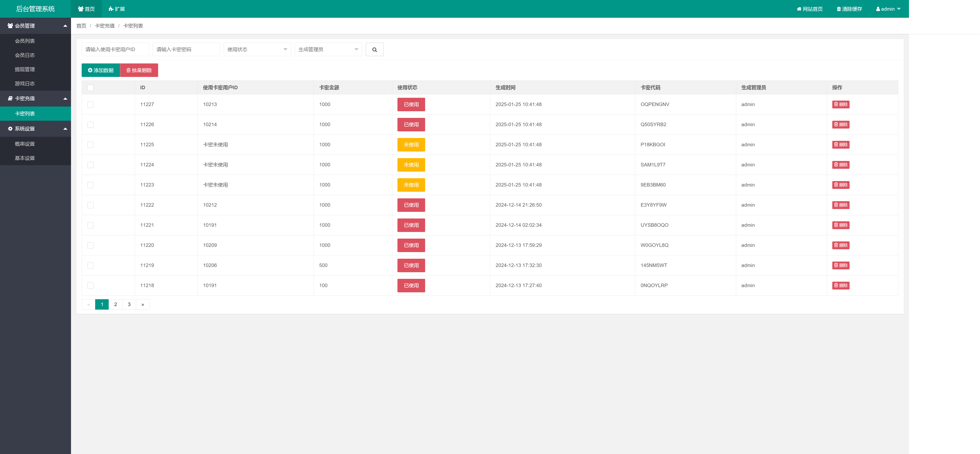
Task: Open the member list menu item
Action: [x=25, y=41]
